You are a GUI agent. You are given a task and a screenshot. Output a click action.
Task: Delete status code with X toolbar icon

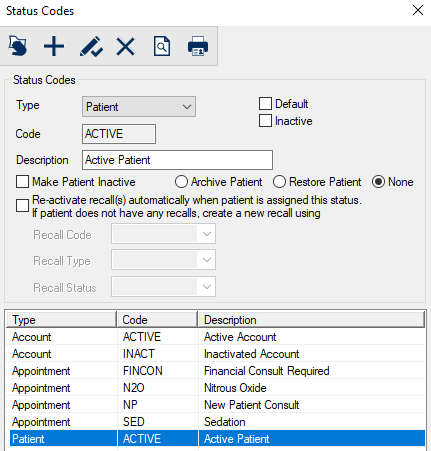(x=126, y=46)
